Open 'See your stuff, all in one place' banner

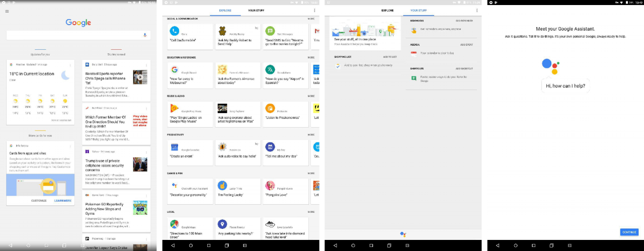tap(366, 32)
